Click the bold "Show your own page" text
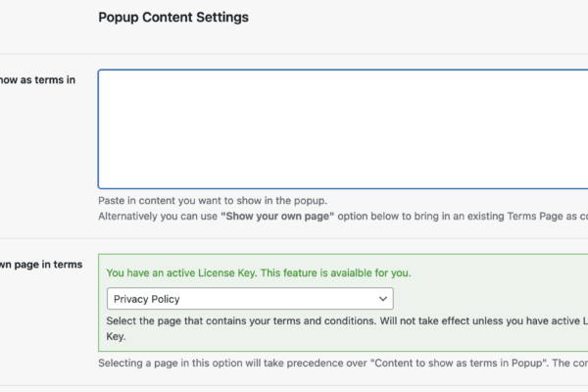Viewport: 588px width, 392px height. point(277,217)
